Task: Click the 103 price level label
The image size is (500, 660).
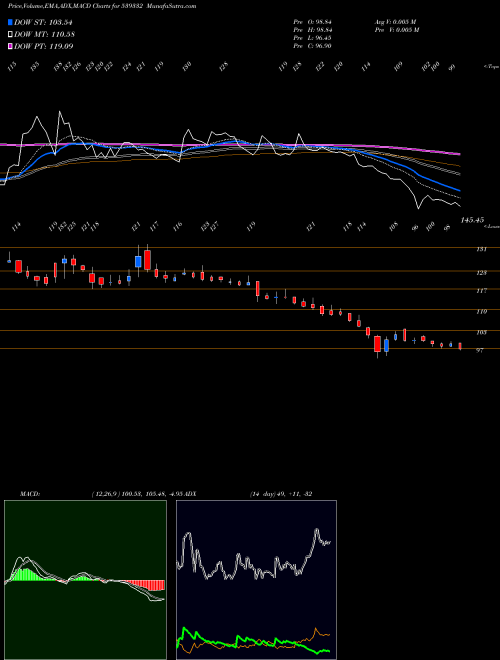Action: click(x=481, y=333)
